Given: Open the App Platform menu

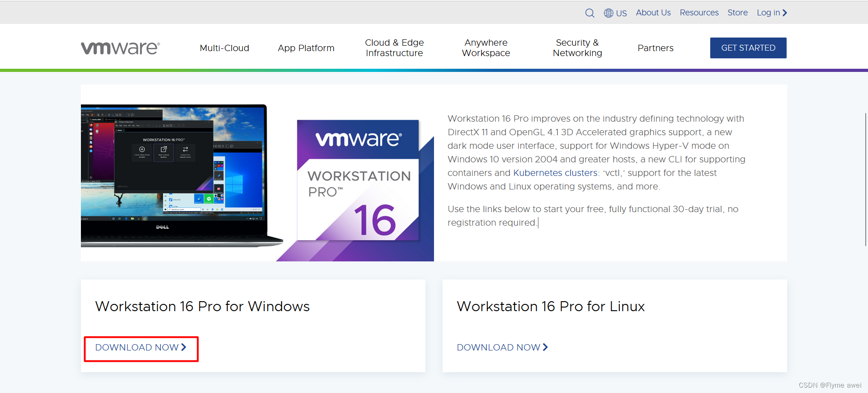Looking at the screenshot, I should click(306, 48).
